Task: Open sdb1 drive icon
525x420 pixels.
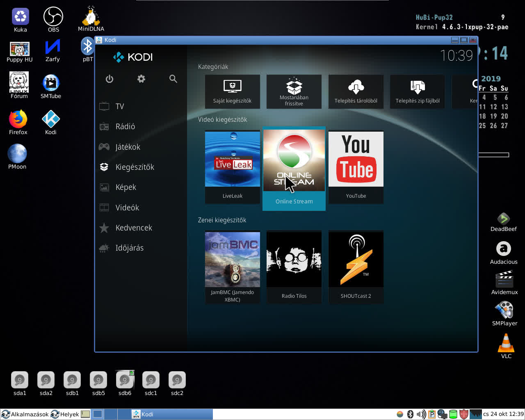Action: (x=72, y=383)
